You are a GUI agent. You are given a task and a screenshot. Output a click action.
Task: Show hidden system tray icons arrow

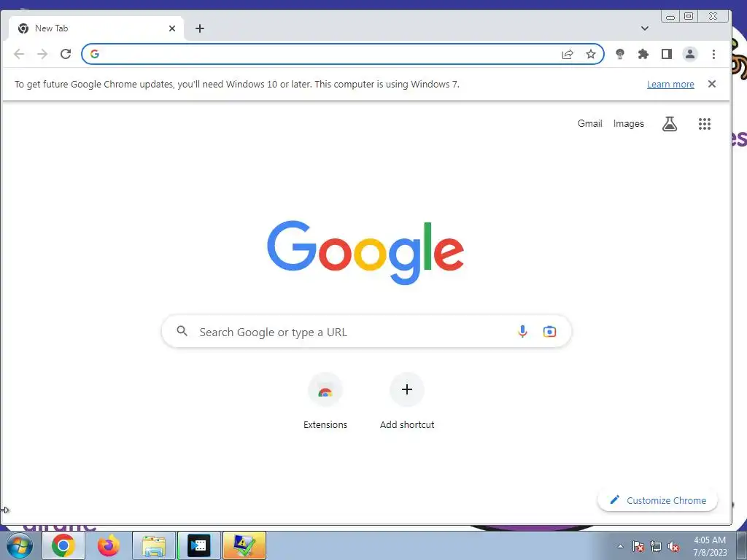pos(620,546)
